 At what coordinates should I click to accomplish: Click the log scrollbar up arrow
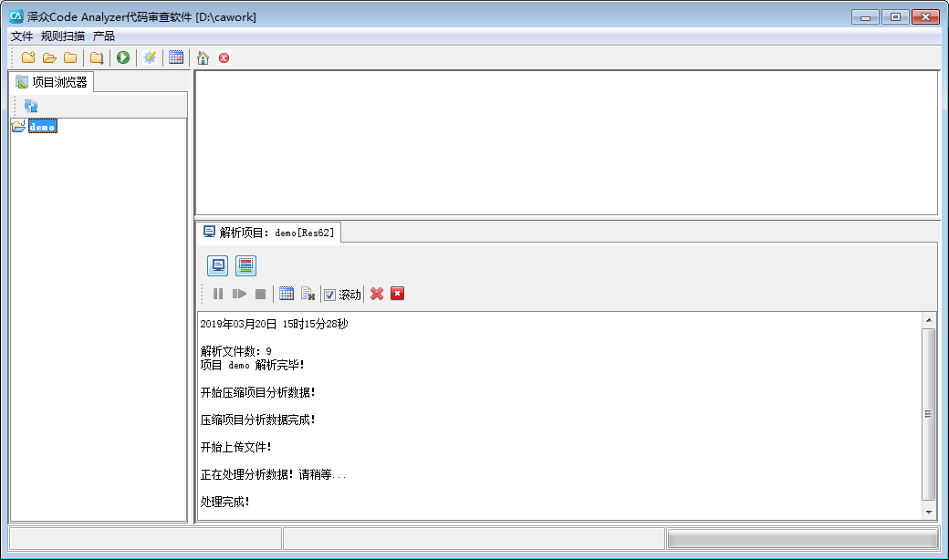pos(929,320)
